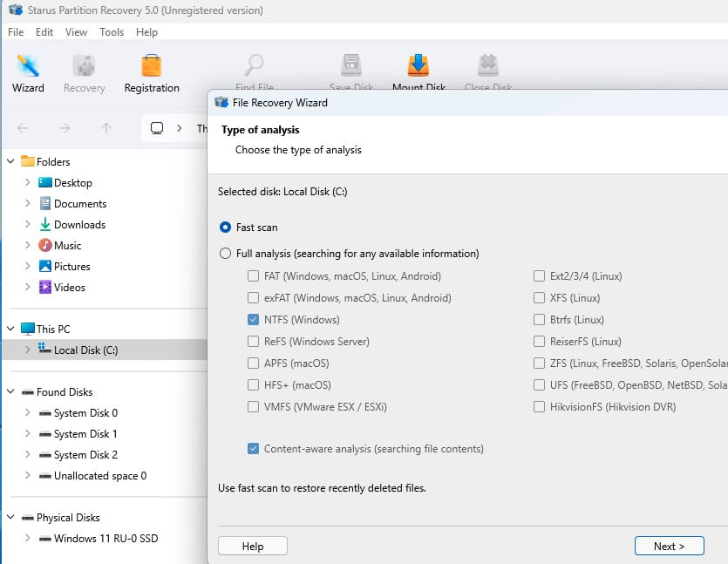
Task: Check the HikvisionFS box
Action: (x=539, y=406)
